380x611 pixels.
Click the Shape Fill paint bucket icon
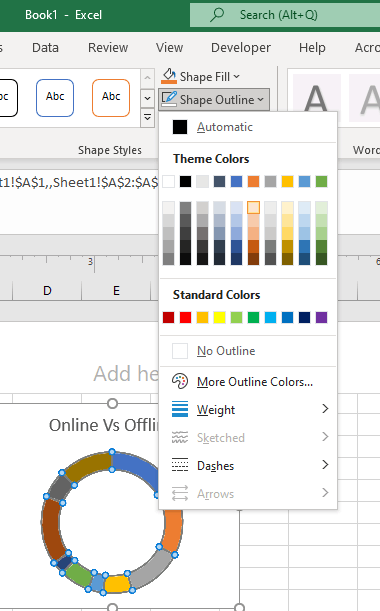pos(169,76)
